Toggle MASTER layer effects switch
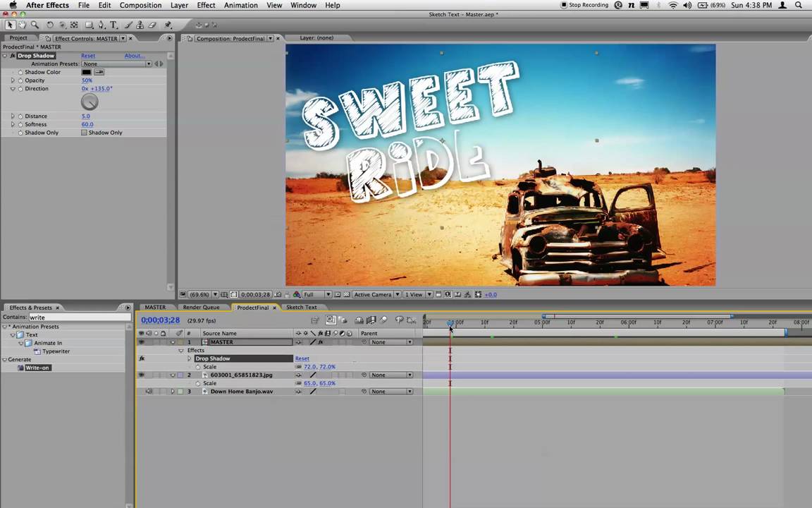Viewport: 812px width, 508px height. [x=321, y=342]
